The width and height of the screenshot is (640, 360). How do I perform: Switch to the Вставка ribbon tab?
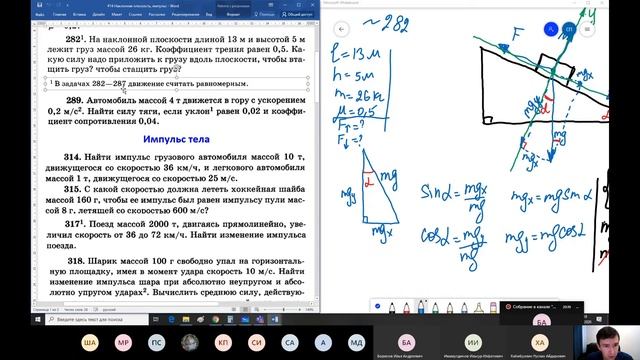[x=79, y=14]
